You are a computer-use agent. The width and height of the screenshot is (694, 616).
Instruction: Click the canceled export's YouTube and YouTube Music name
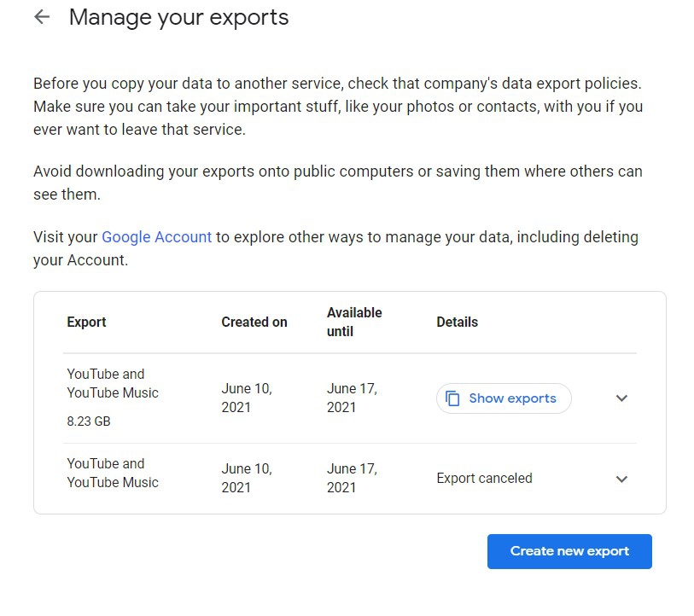(x=112, y=473)
